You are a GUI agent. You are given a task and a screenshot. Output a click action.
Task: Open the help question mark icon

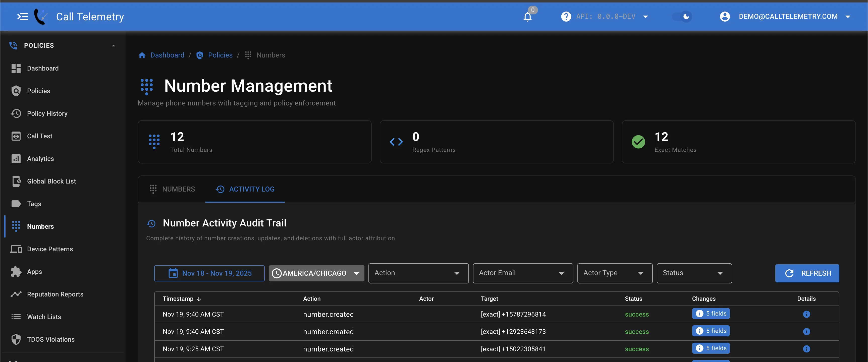[566, 17]
